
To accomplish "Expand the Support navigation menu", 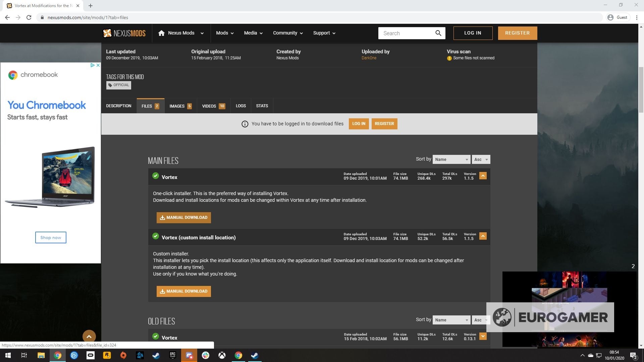I will (324, 33).
